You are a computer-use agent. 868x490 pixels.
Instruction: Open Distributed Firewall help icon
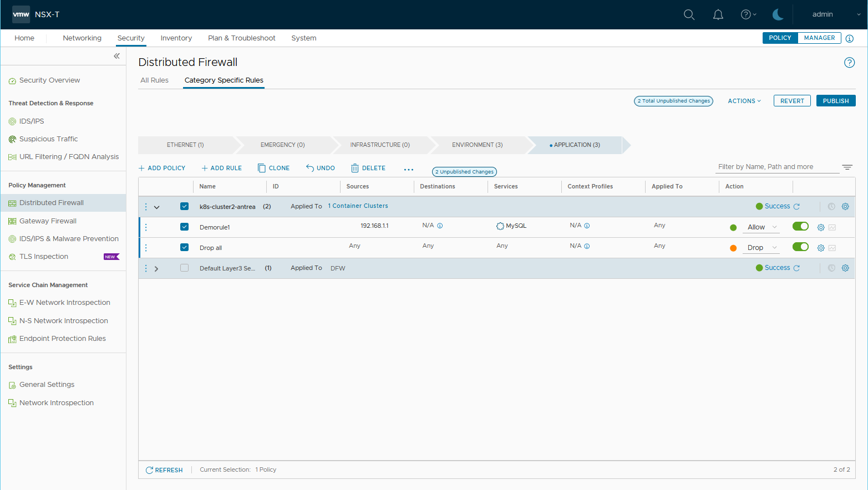click(849, 63)
